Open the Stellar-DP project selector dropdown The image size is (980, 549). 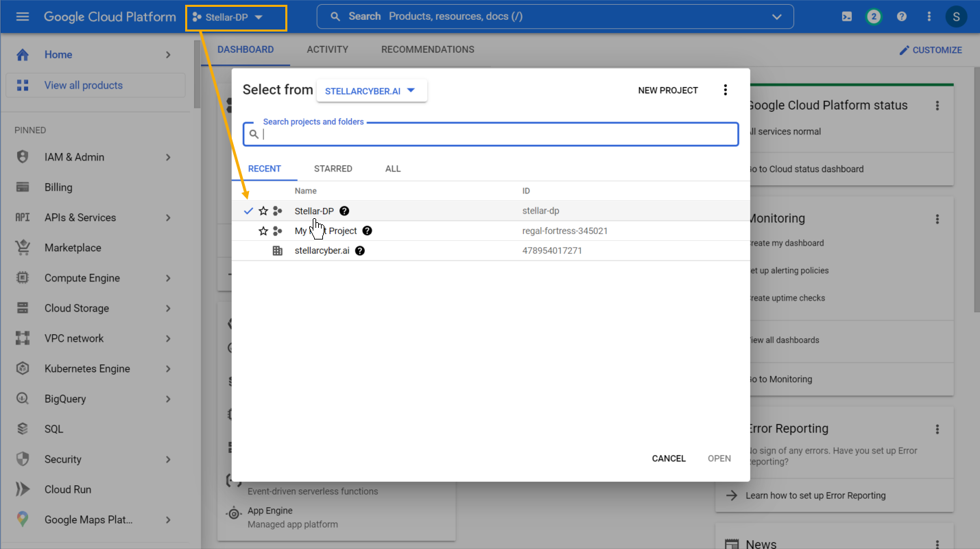235,17
